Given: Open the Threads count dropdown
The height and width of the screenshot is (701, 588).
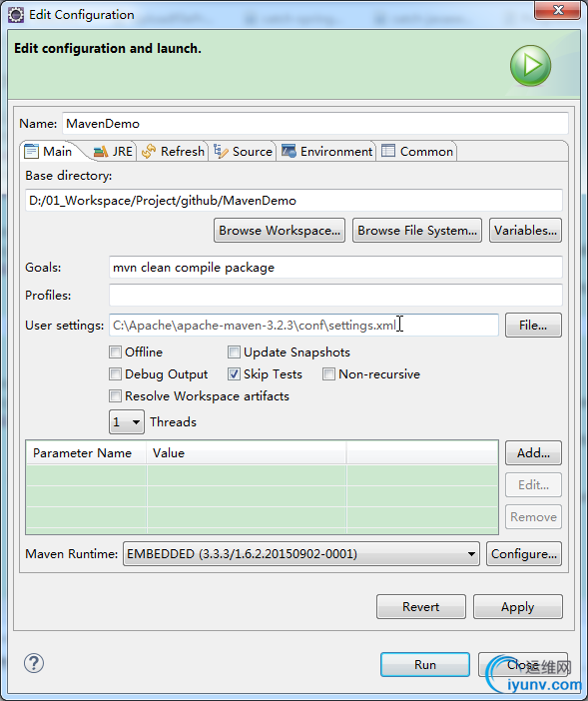Looking at the screenshot, I should pyautogui.click(x=127, y=422).
